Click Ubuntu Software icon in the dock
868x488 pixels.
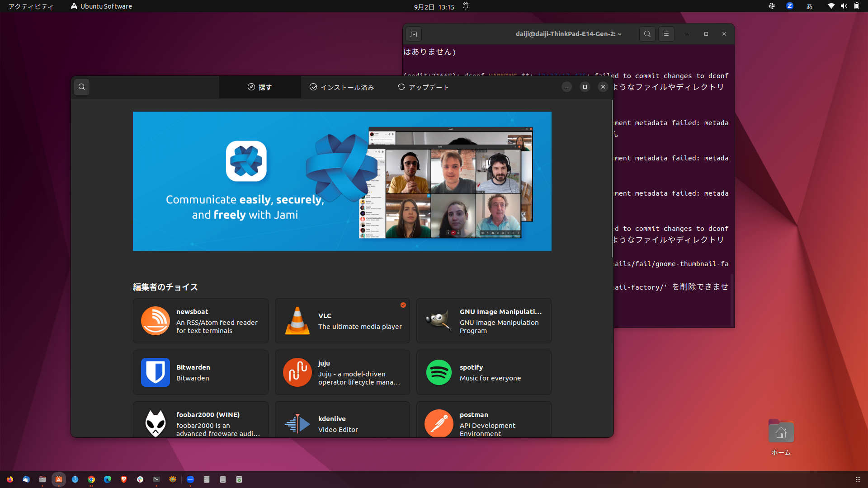pyautogui.click(x=59, y=479)
